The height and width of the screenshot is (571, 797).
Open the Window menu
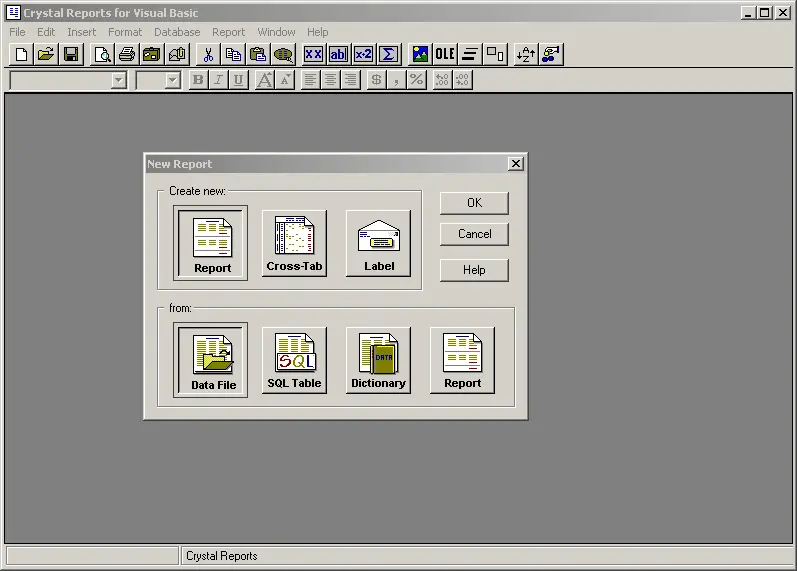click(276, 32)
